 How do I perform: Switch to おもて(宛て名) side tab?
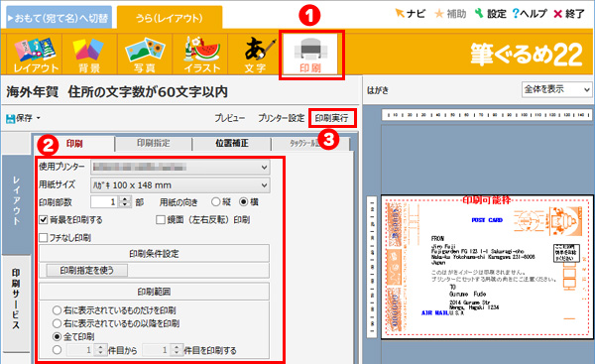coord(59,18)
